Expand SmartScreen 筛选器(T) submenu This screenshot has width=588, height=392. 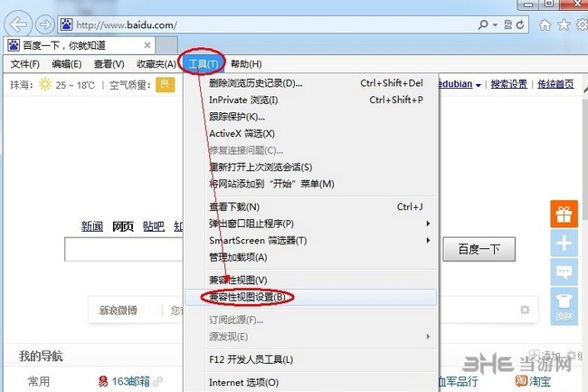pyautogui.click(x=310, y=241)
